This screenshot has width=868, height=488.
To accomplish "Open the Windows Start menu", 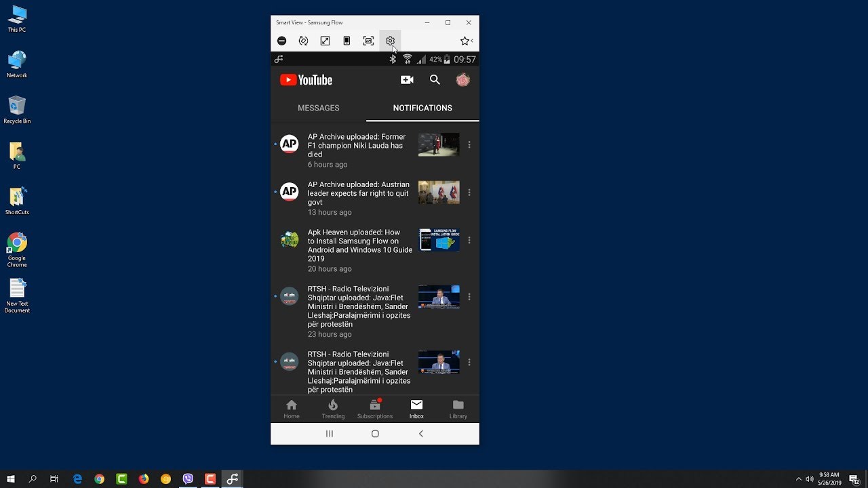I will point(11,479).
